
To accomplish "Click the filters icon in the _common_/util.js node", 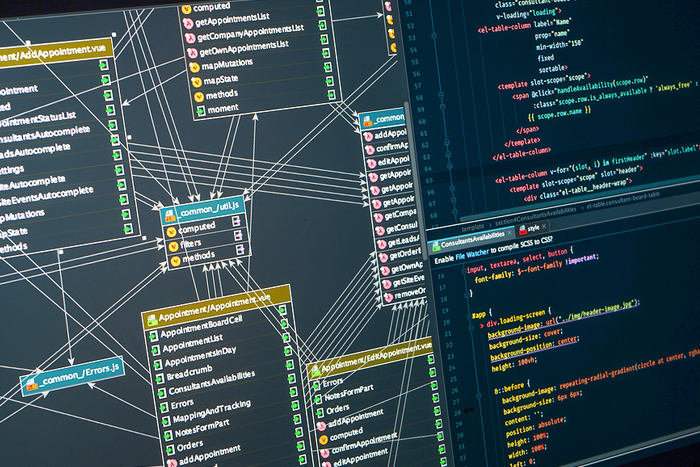I will [x=171, y=243].
